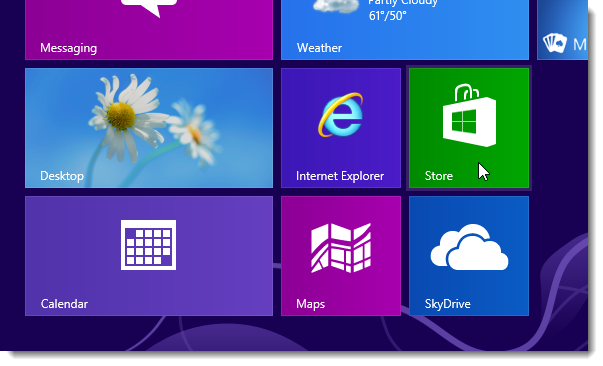
Task: Click the weather temperature reading 61°/50°
Action: point(388,16)
